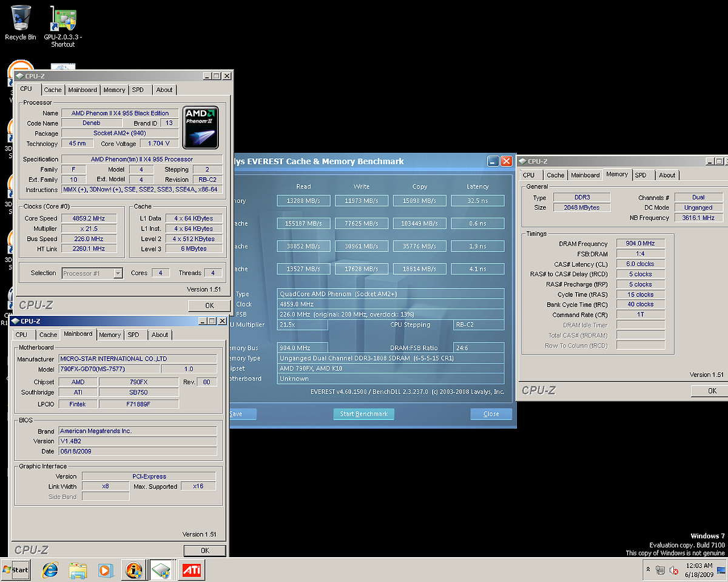
Task: Click the 32.5 ns latency result in EVEREST
Action: click(x=477, y=201)
